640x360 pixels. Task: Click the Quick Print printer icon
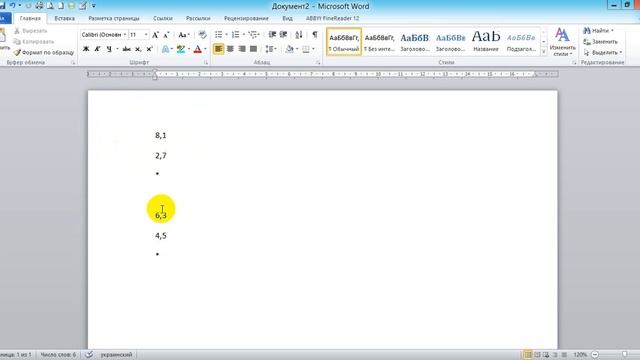39,6
